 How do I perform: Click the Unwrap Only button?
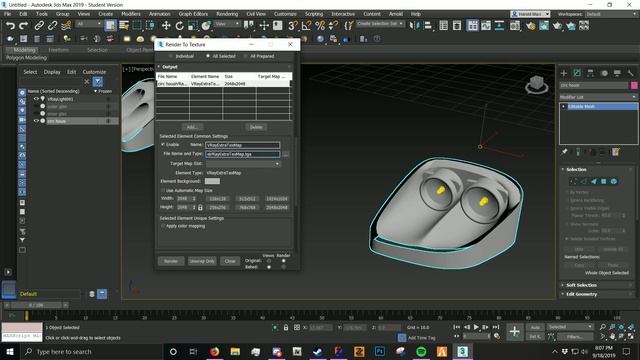click(x=202, y=261)
